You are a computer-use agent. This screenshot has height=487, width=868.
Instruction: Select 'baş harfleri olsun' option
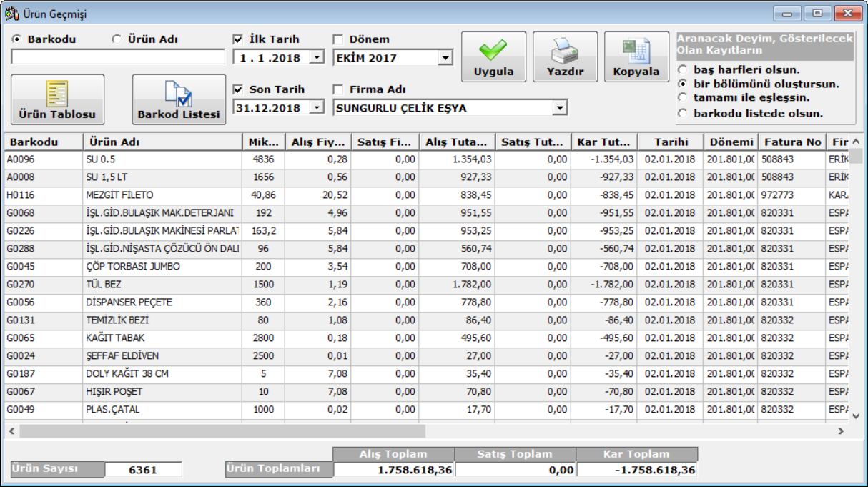[684, 70]
